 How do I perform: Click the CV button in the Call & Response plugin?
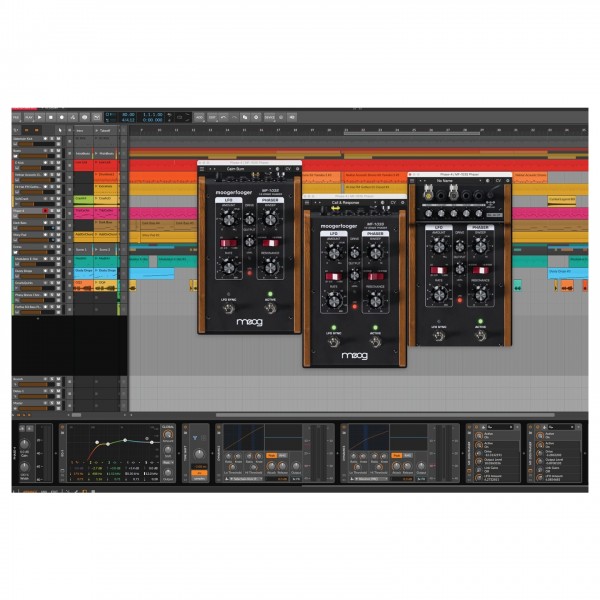pyautogui.click(x=393, y=202)
